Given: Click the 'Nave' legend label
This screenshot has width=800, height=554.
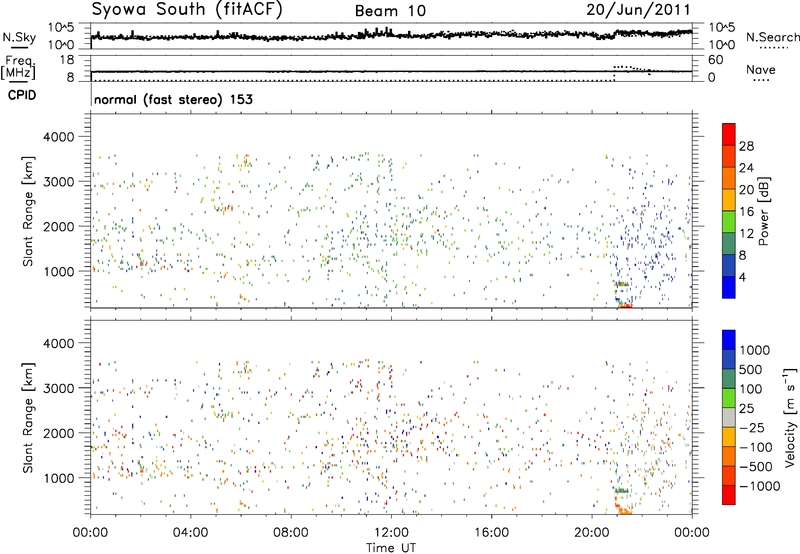Looking at the screenshot, I should (x=761, y=70).
